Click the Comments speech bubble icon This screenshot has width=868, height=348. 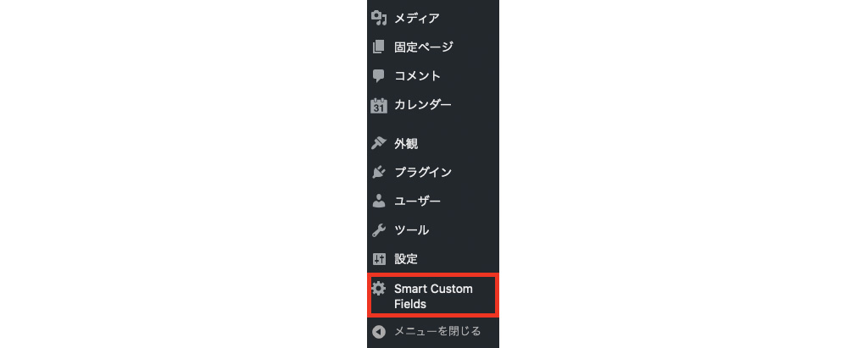pyautogui.click(x=379, y=76)
